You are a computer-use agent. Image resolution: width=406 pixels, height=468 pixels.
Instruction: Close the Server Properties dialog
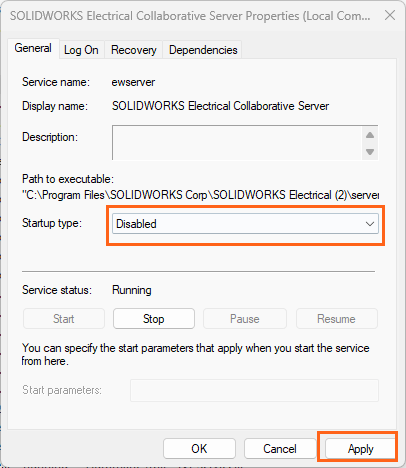[x=390, y=15]
